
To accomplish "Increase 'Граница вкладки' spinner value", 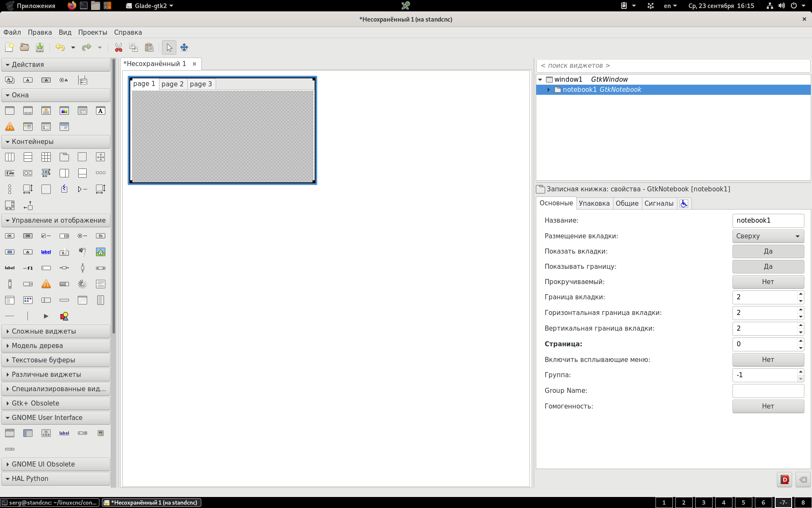I will click(x=800, y=294).
